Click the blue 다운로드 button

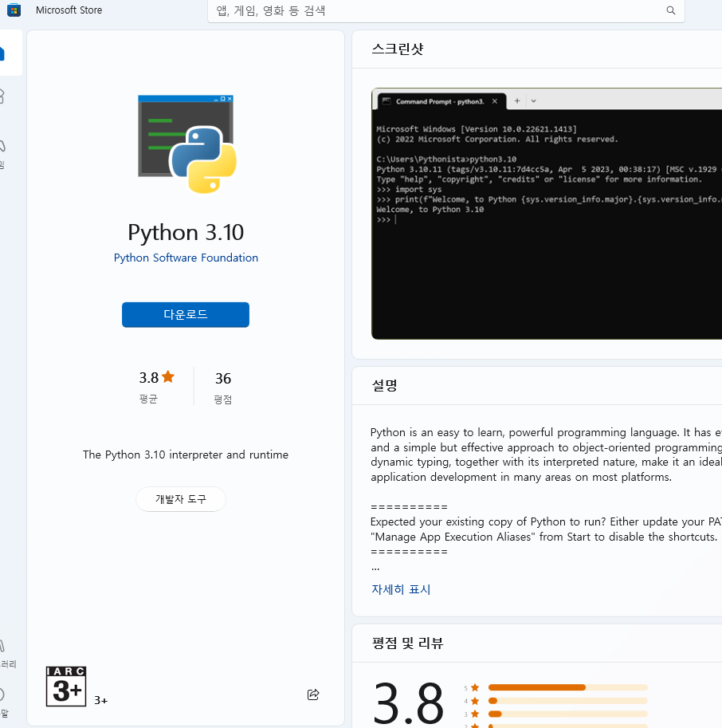point(186,314)
